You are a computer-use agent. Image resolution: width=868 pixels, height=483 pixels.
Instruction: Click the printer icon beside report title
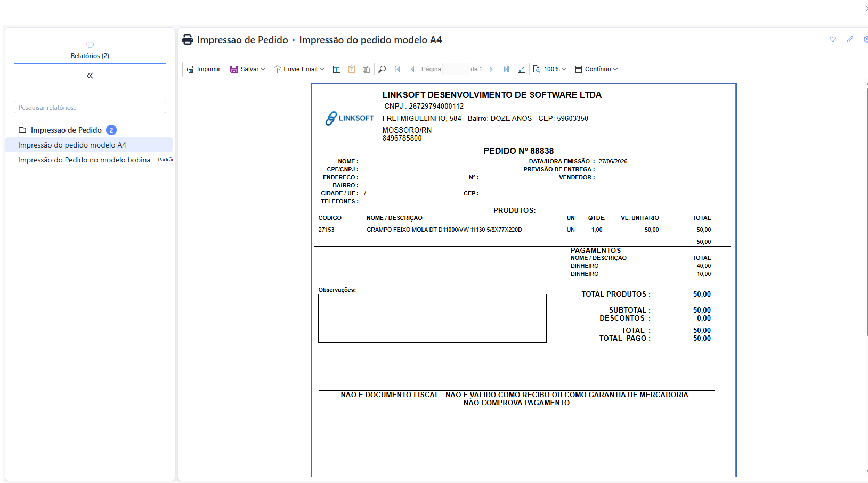coord(188,39)
